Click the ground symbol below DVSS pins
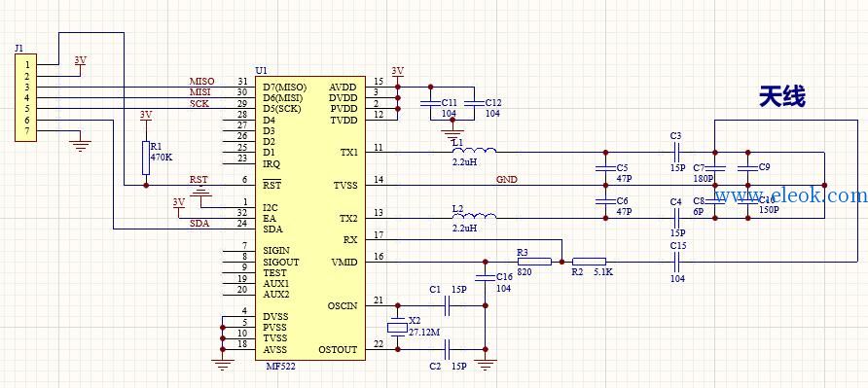 [x=223, y=365]
